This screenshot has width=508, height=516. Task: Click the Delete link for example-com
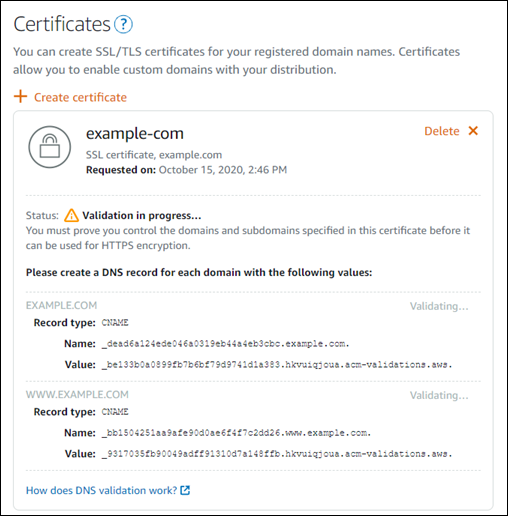(442, 131)
